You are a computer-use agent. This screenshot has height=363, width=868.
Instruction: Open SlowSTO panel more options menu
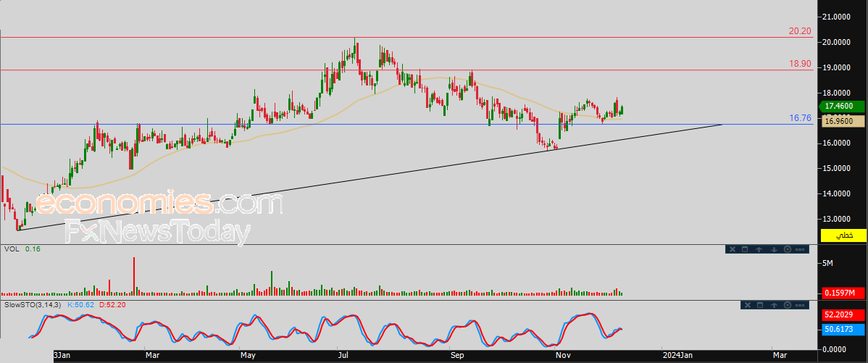coord(800,305)
